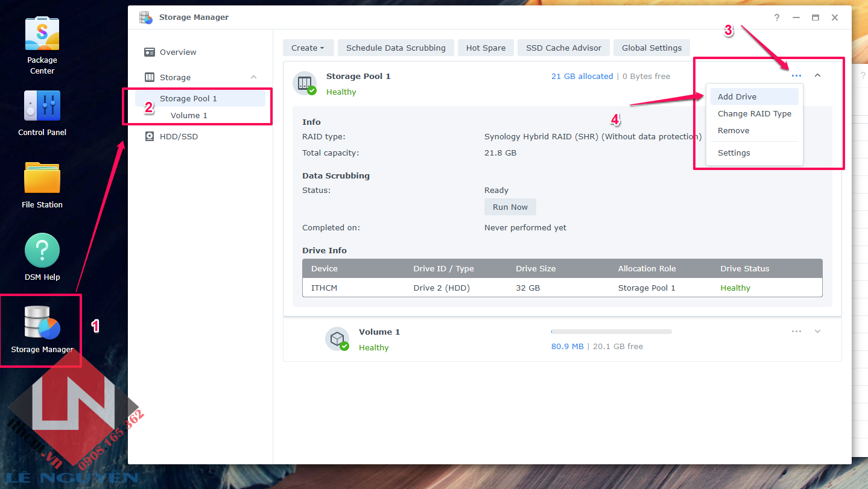868x489 pixels.
Task: Open Storage Pool 1 three-dots menu
Action: [x=797, y=76]
